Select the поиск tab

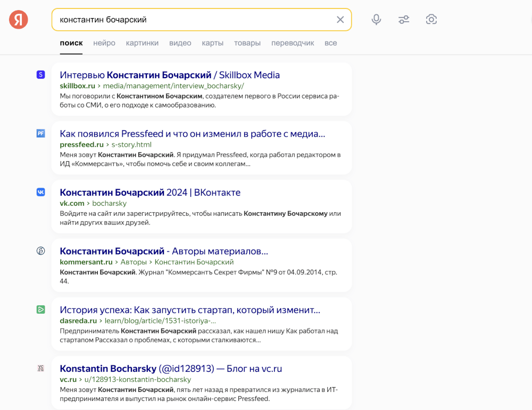coord(71,43)
